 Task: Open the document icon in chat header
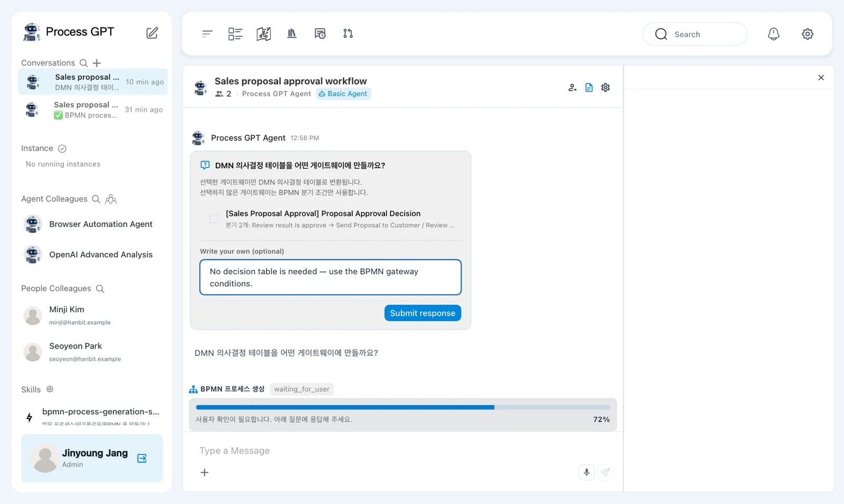[589, 88]
